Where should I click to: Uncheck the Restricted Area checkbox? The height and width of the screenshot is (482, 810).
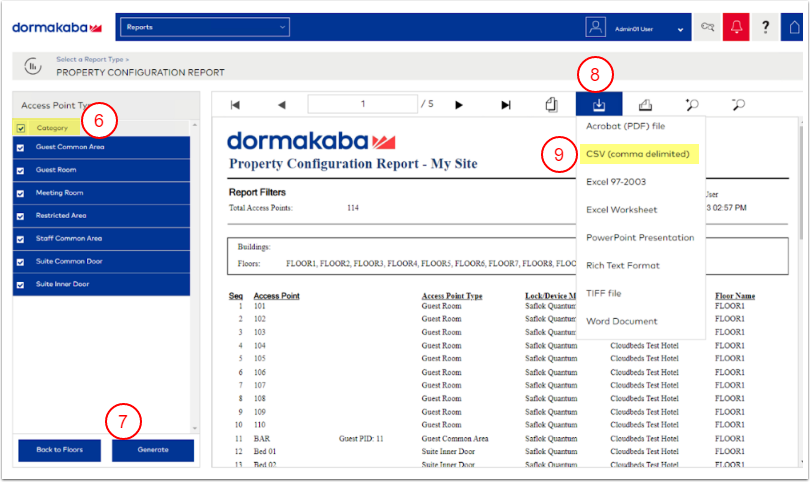pyautogui.click(x=21, y=216)
